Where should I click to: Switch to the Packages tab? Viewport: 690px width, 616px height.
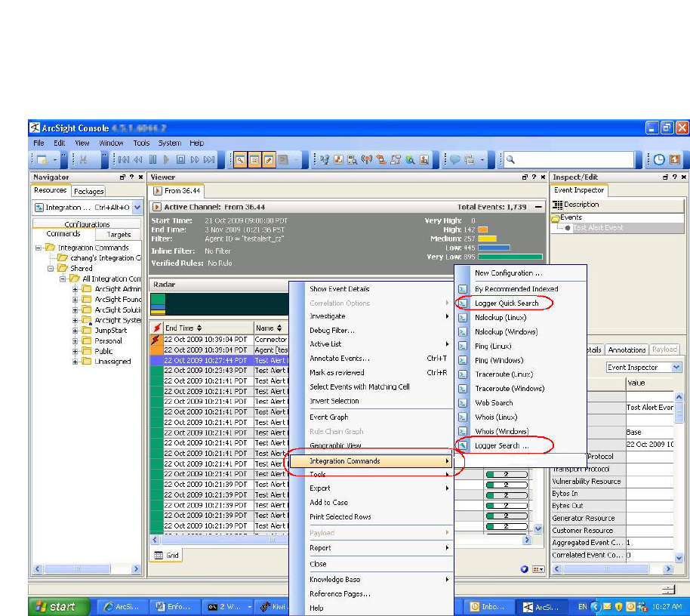[89, 191]
